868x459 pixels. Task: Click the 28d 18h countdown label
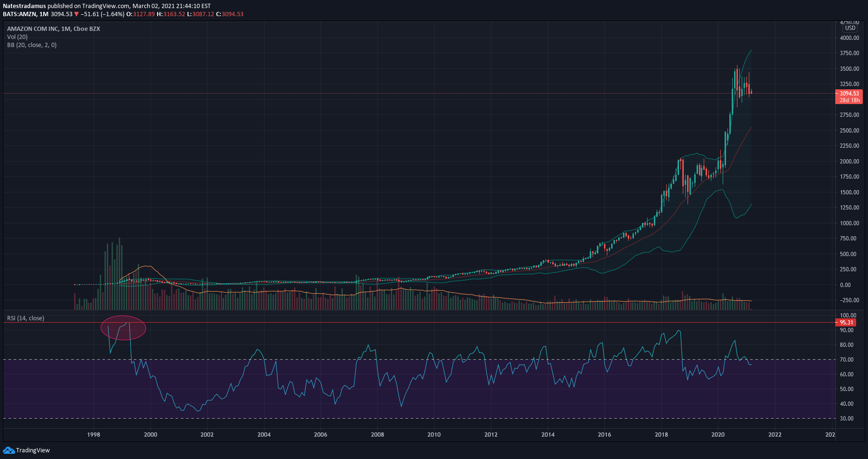click(849, 100)
